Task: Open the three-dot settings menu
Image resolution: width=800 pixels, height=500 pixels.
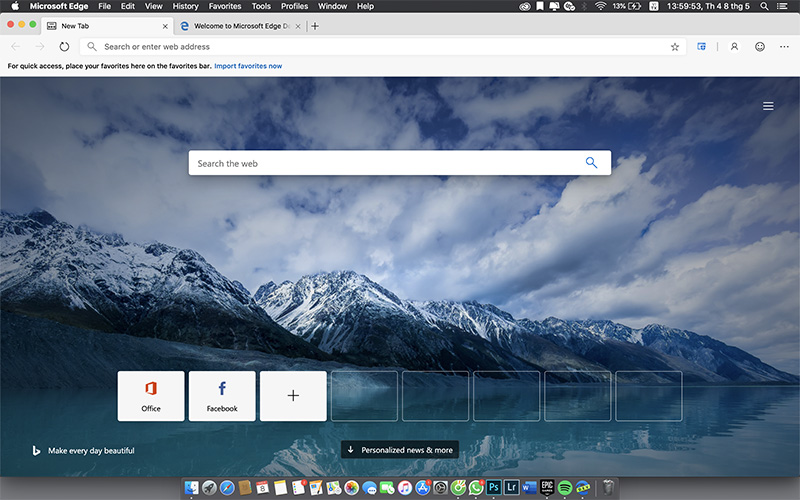Action: (785, 46)
